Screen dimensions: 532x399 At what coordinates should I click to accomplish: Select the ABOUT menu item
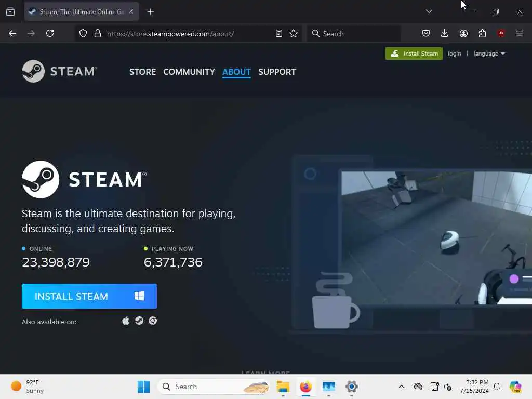[x=236, y=72]
